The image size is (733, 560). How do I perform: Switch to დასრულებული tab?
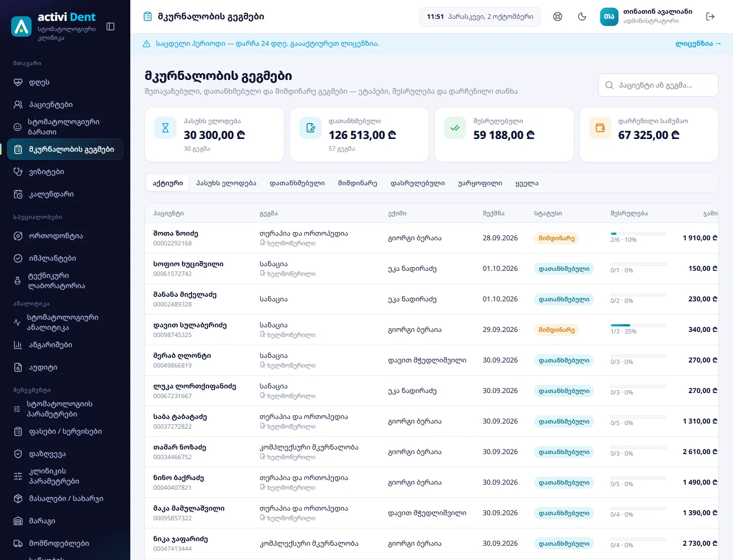tap(417, 183)
